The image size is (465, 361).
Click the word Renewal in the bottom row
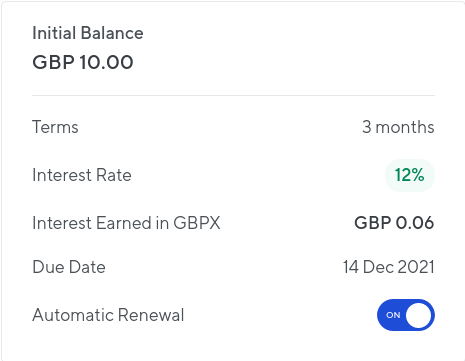click(x=151, y=315)
